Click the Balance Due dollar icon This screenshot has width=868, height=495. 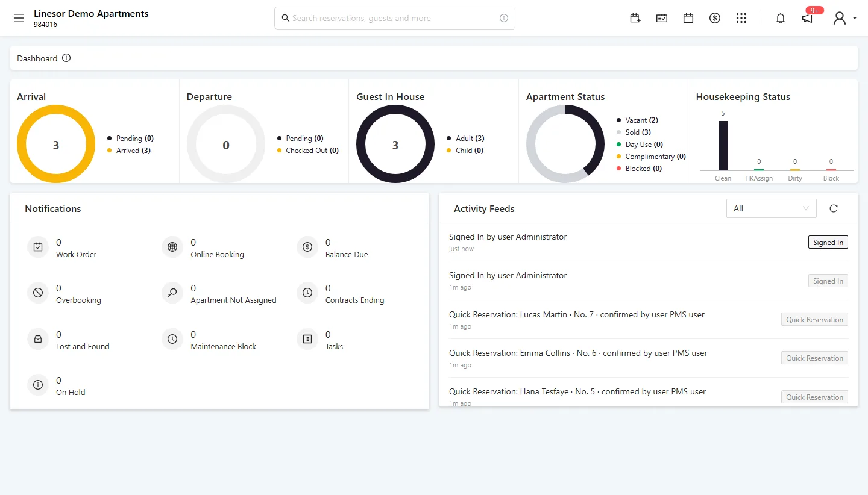pyautogui.click(x=307, y=247)
